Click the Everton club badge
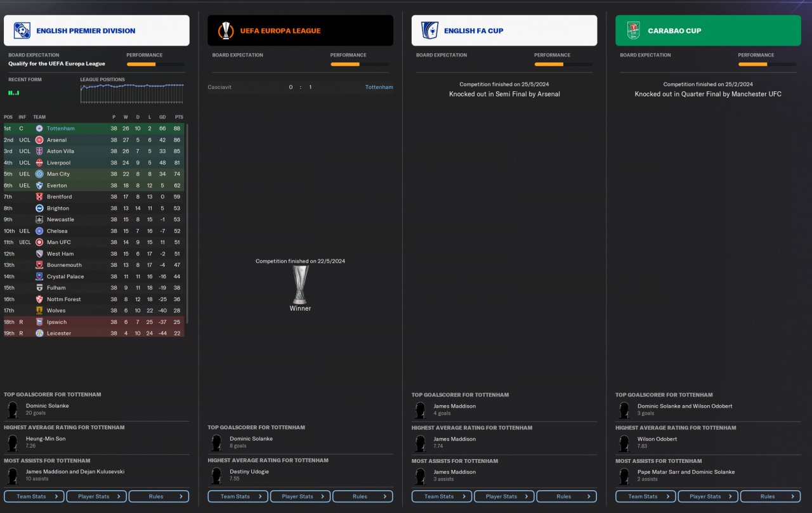 [x=39, y=186]
